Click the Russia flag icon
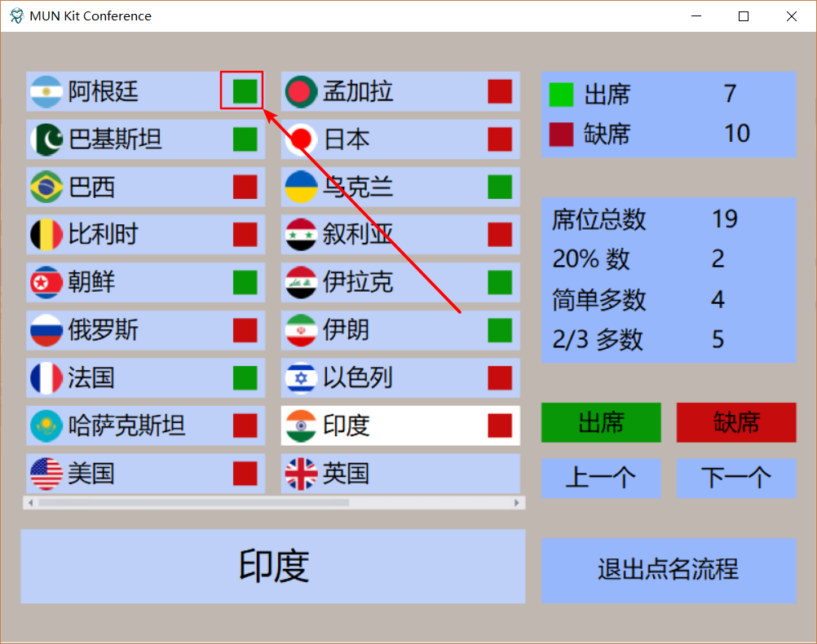Viewport: 817px width, 644px height. 46,330
